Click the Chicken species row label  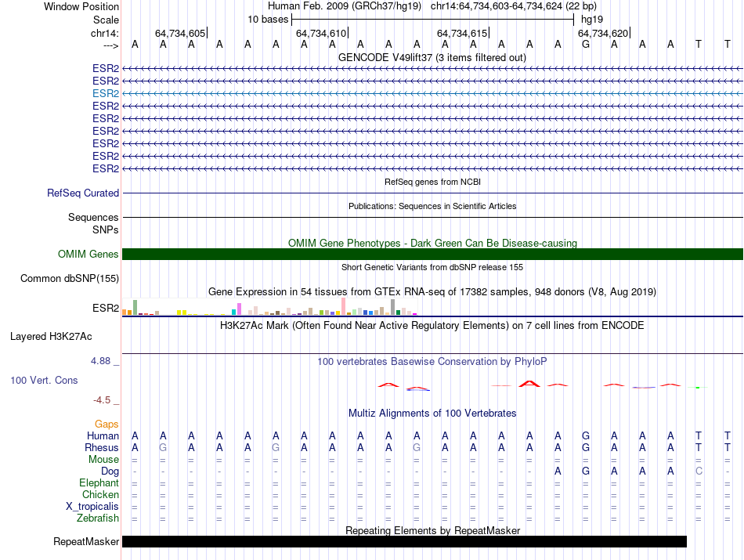pos(100,494)
